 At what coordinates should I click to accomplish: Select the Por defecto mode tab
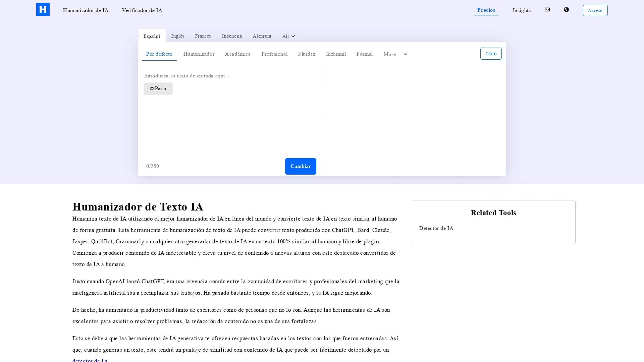tap(159, 54)
